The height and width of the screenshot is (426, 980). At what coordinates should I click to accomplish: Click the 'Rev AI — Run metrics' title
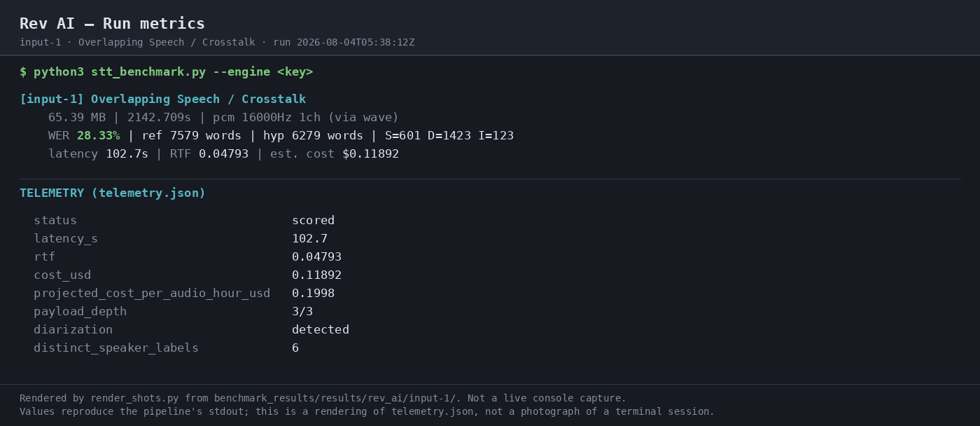click(112, 24)
